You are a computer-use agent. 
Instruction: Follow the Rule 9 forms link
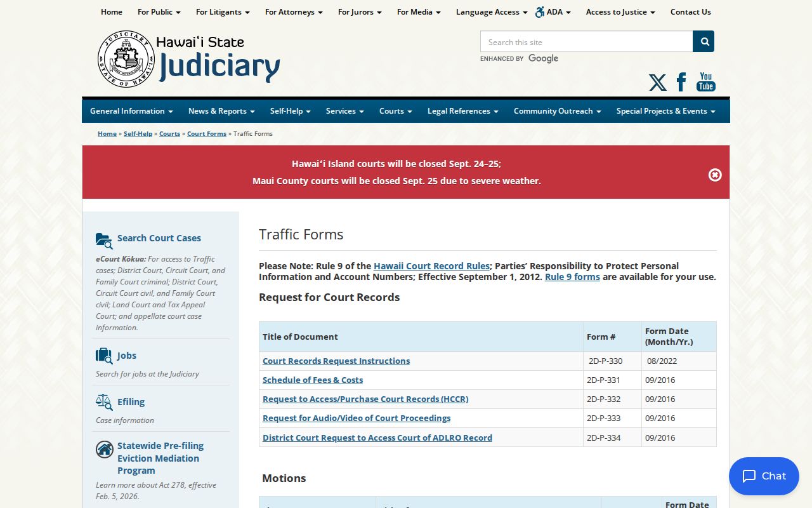point(572,277)
